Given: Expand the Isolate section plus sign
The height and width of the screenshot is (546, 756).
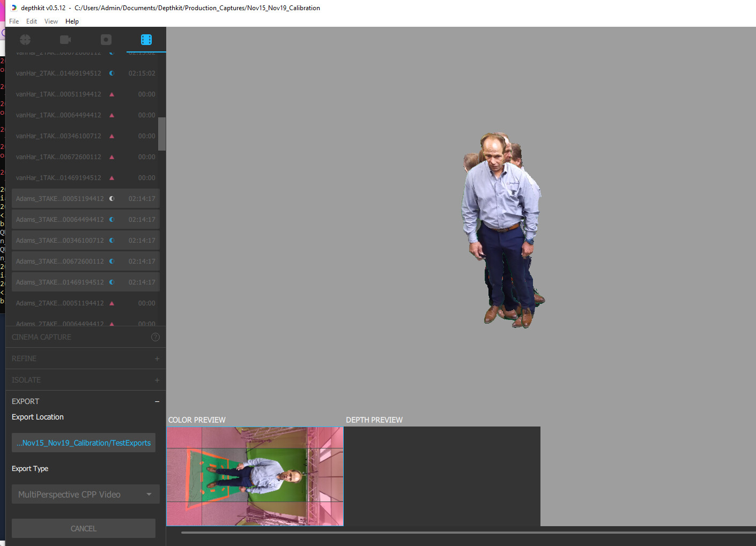Looking at the screenshot, I should (x=157, y=380).
